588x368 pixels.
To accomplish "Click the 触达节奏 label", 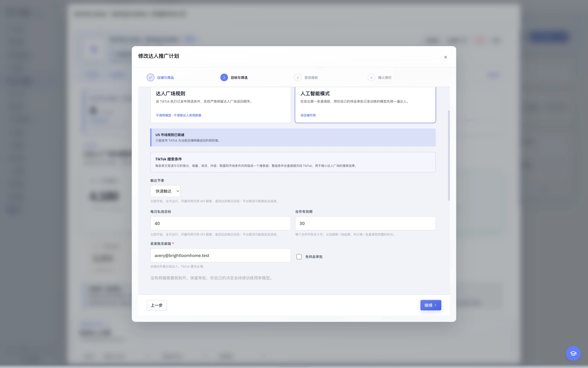I will [x=157, y=181].
